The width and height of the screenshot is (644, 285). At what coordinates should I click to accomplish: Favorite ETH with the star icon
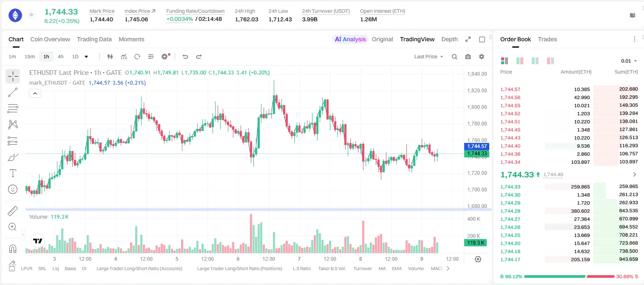(x=31, y=15)
